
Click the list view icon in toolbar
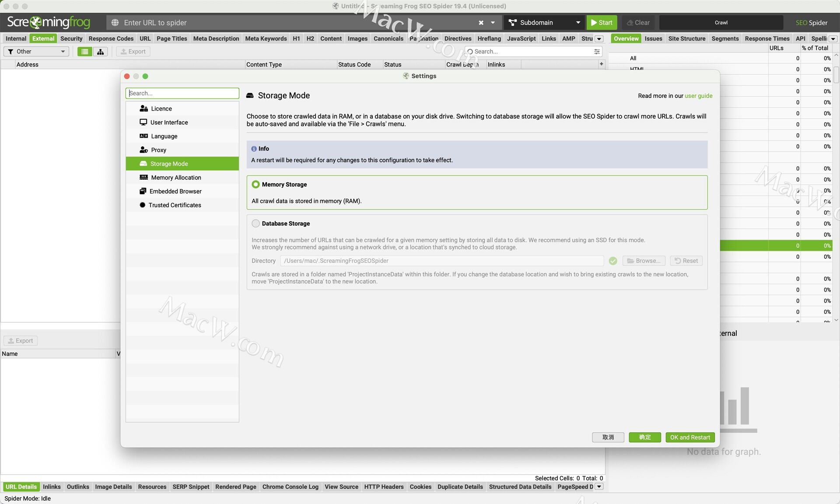pyautogui.click(x=84, y=52)
